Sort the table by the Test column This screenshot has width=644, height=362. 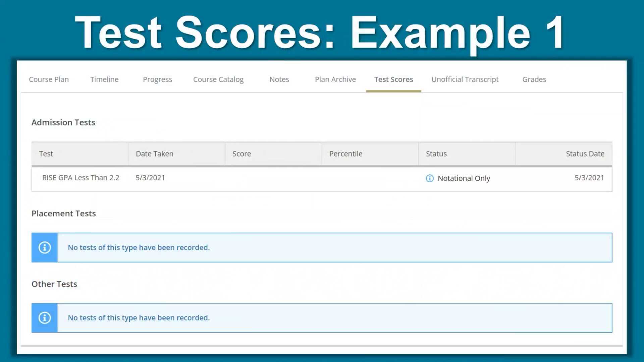(46, 154)
